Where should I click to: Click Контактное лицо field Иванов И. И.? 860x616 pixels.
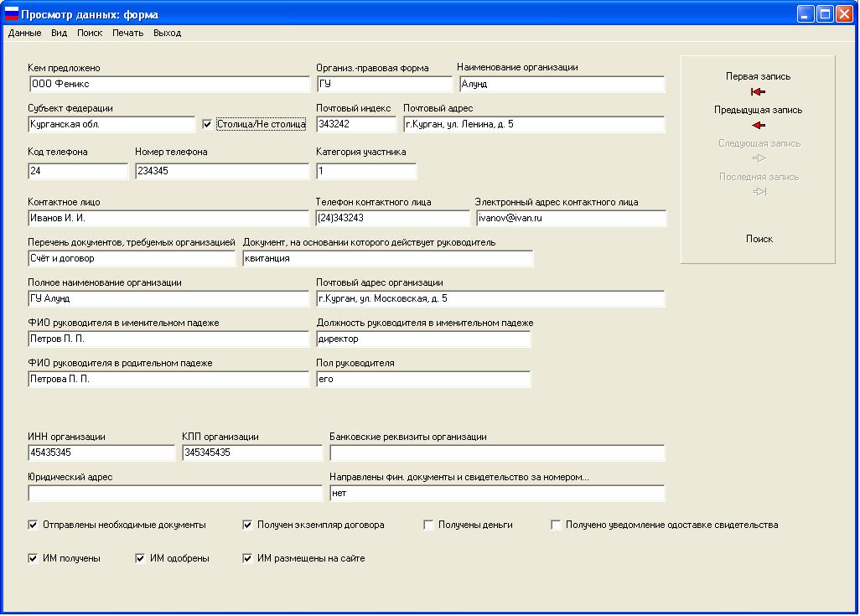point(168,218)
